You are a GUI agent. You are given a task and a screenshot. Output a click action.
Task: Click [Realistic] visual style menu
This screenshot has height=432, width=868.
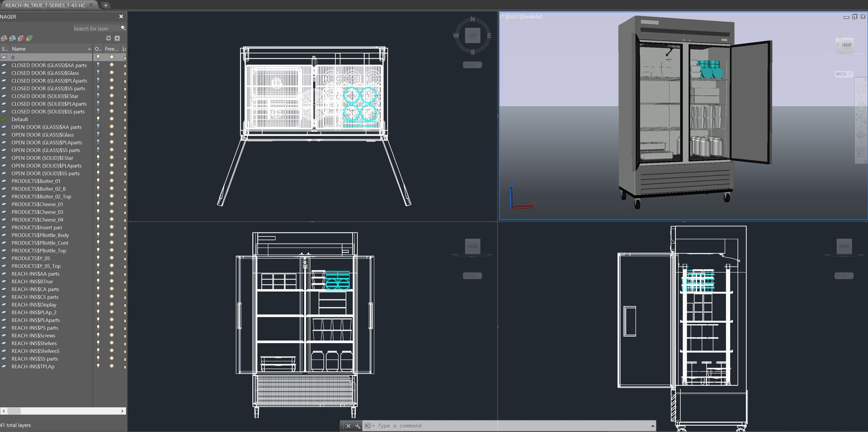[x=532, y=17]
